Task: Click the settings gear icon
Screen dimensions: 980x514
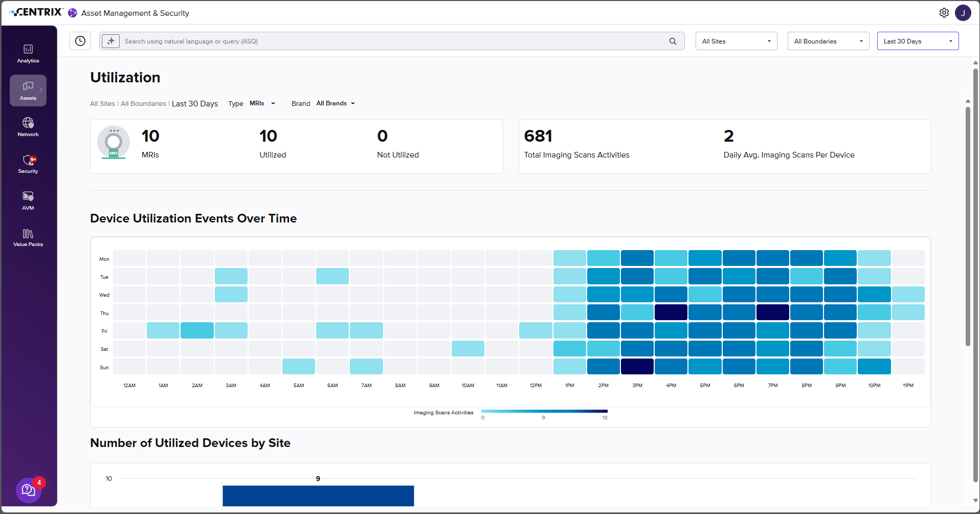Action: [x=944, y=13]
